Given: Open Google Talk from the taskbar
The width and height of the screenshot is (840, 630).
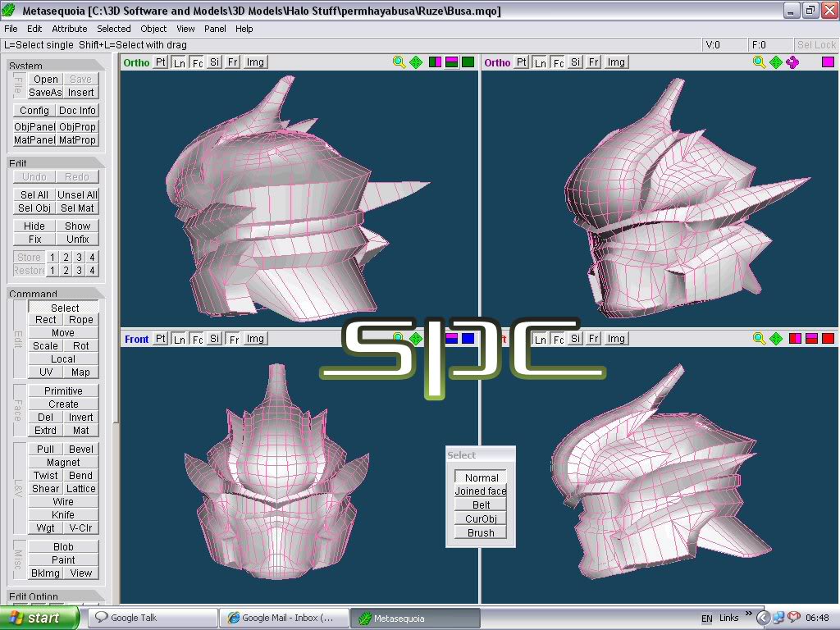Looking at the screenshot, I should tap(152, 618).
